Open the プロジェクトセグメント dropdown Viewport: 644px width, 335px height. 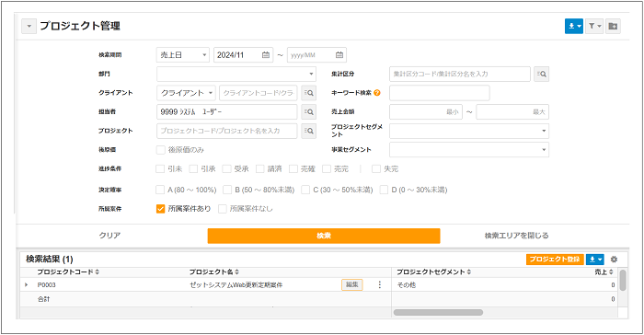(469, 131)
